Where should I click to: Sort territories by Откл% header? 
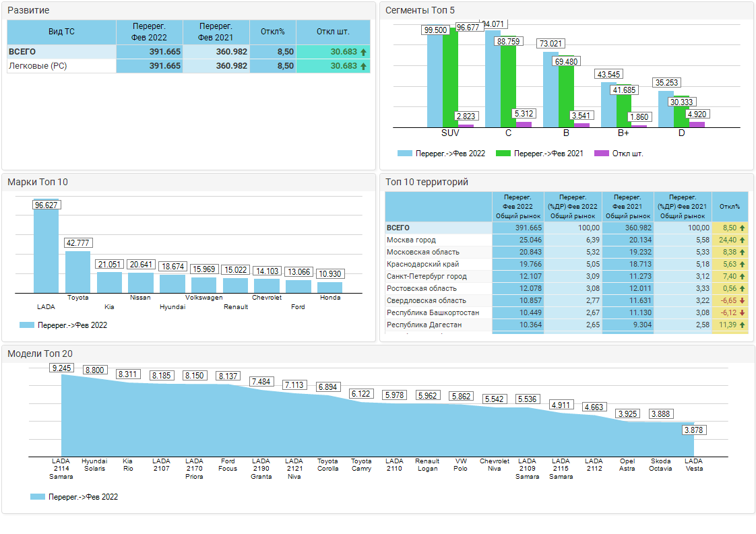coord(730,206)
